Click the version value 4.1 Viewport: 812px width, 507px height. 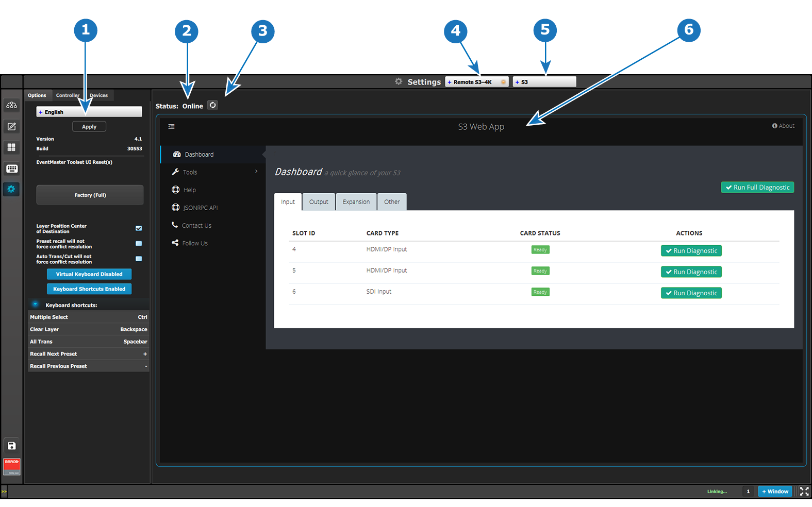(138, 139)
